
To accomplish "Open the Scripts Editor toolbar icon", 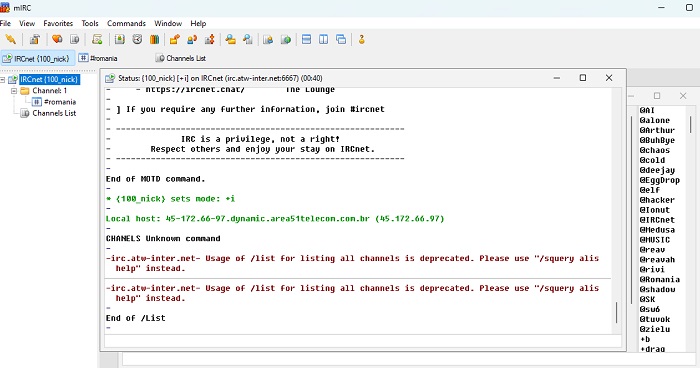I will coord(97,39).
